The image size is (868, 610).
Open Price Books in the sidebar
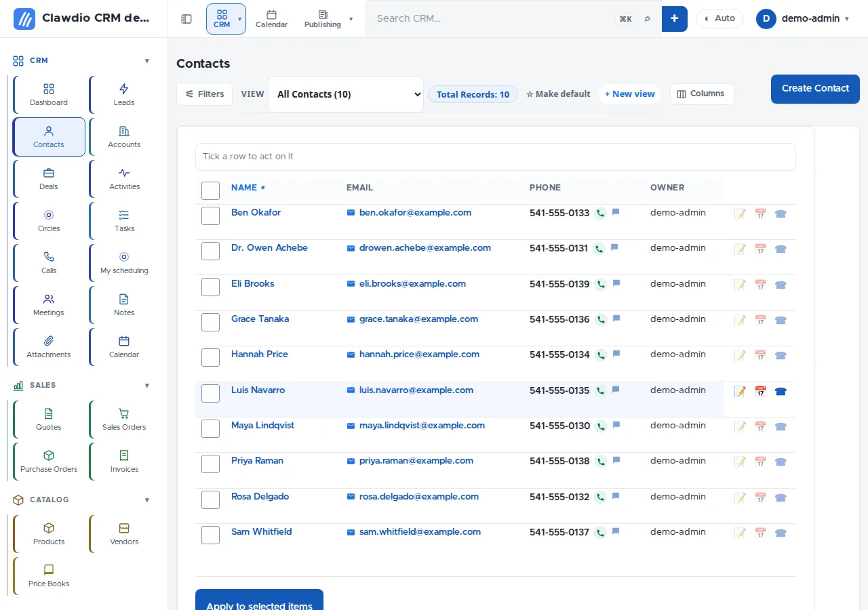pyautogui.click(x=49, y=576)
